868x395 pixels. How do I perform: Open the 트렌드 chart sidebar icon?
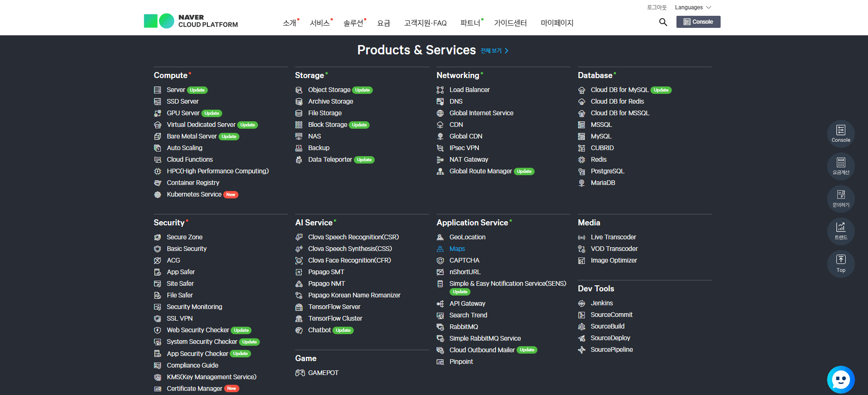click(841, 231)
